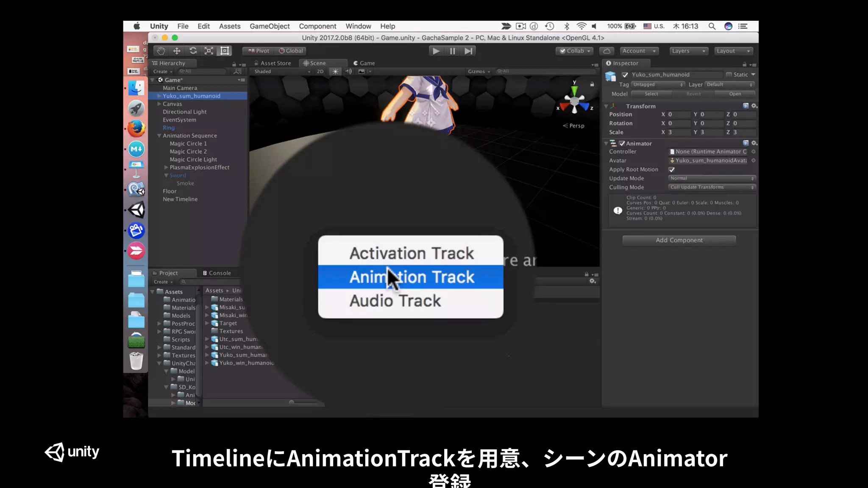
Task: Click the Model Open button
Action: [735, 94]
